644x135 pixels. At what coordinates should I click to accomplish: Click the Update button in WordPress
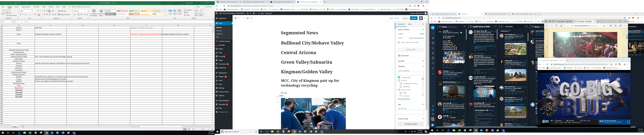[x=414, y=18]
